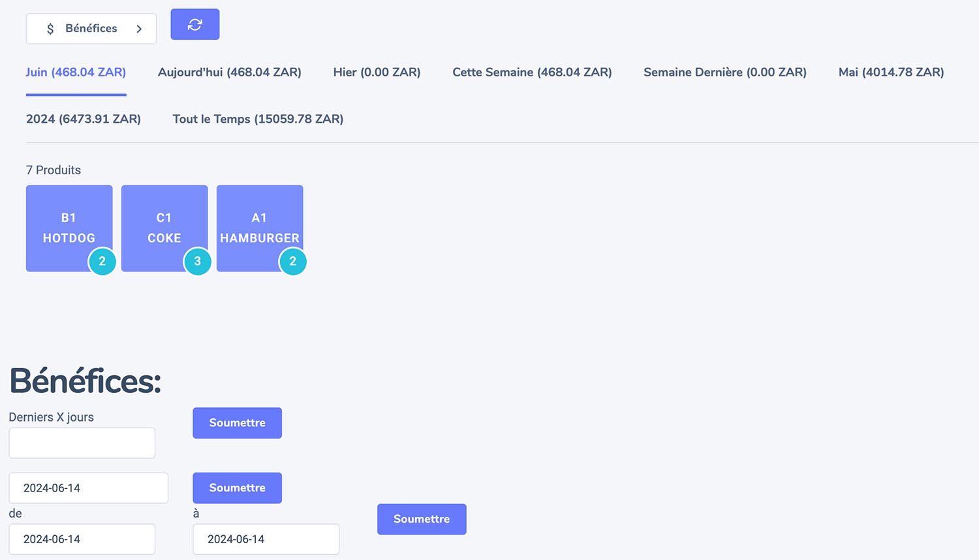
Task: Click the count badge on HOTDOG tile
Action: 102,261
